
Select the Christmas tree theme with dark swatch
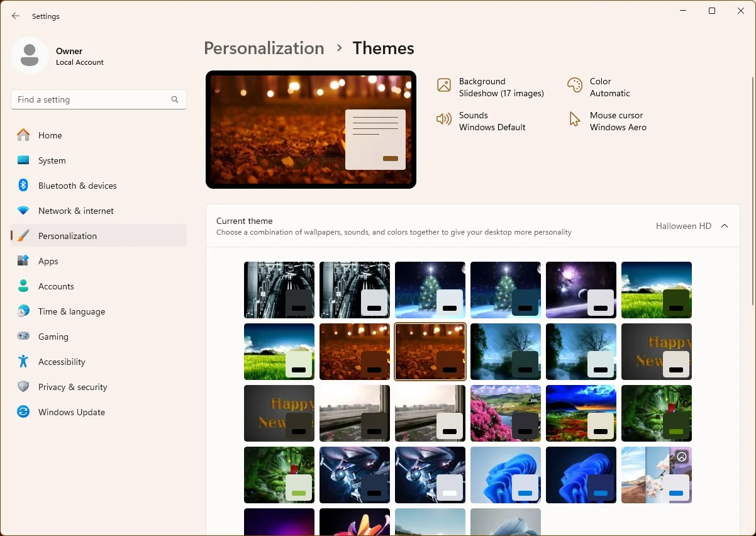point(506,290)
